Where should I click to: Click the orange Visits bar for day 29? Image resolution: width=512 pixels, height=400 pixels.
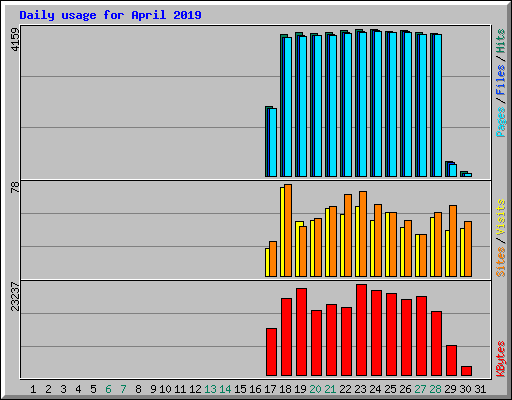tap(453, 241)
